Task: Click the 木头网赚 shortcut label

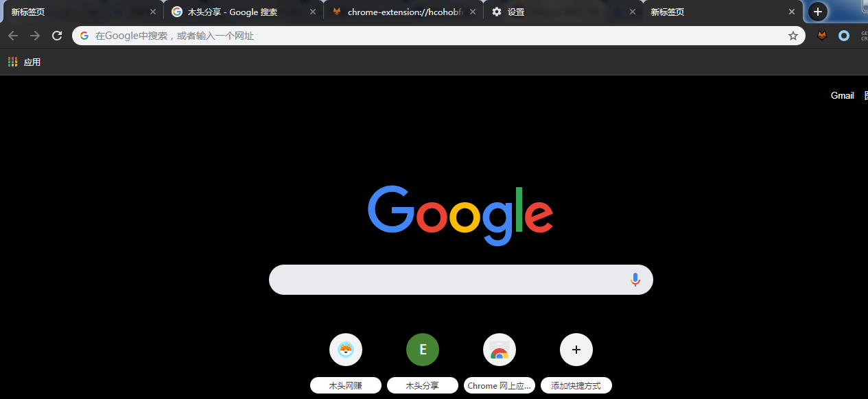Action: pyautogui.click(x=346, y=385)
